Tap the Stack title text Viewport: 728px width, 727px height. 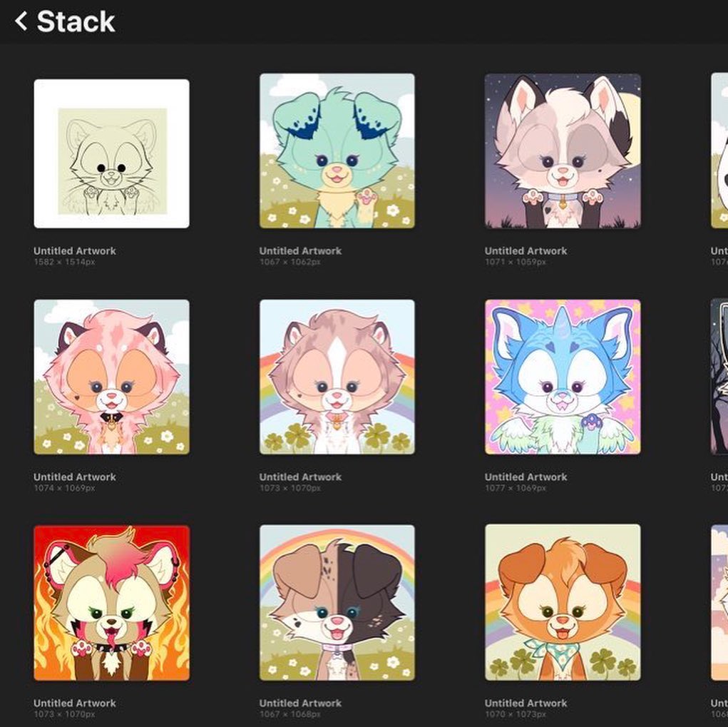76,21
